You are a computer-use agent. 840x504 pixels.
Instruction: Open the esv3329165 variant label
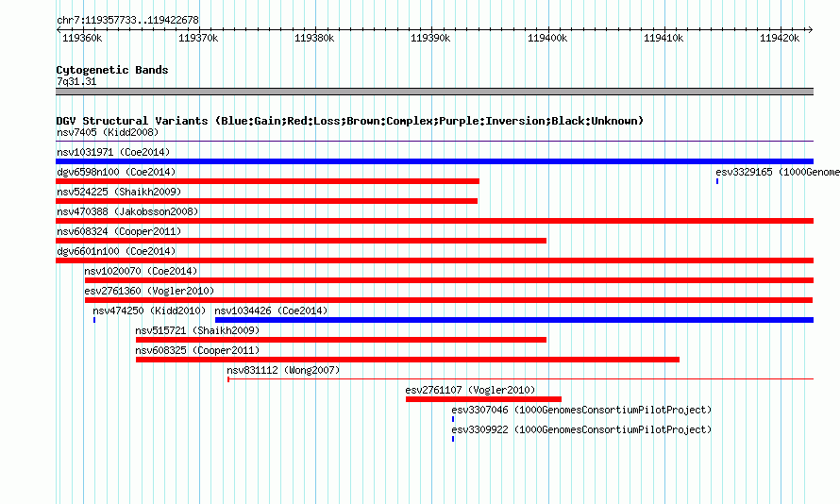click(x=778, y=172)
